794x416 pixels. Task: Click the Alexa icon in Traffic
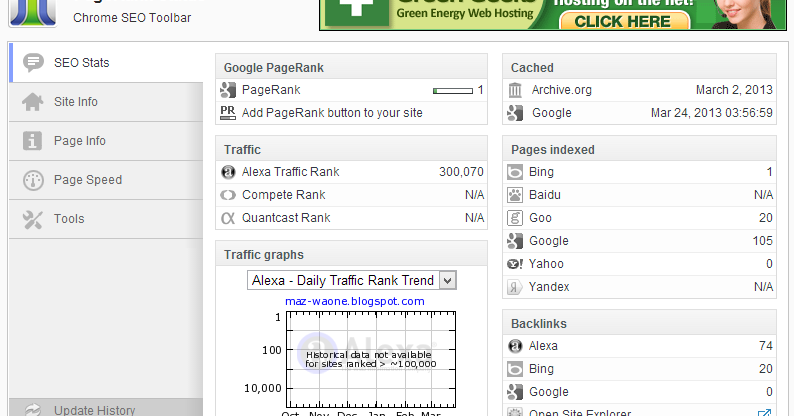[x=228, y=173]
